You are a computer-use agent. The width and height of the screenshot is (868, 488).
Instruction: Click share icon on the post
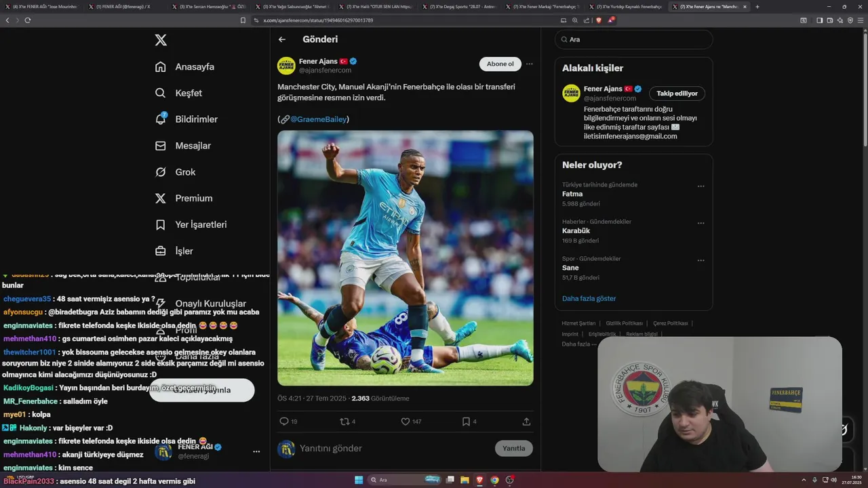(526, 422)
